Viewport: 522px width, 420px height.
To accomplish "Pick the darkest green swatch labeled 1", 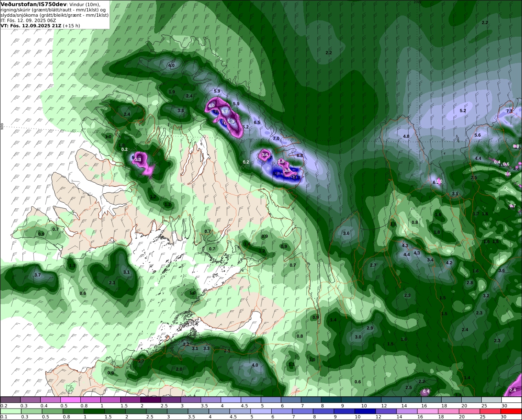I will pyautogui.click(x=94, y=411).
